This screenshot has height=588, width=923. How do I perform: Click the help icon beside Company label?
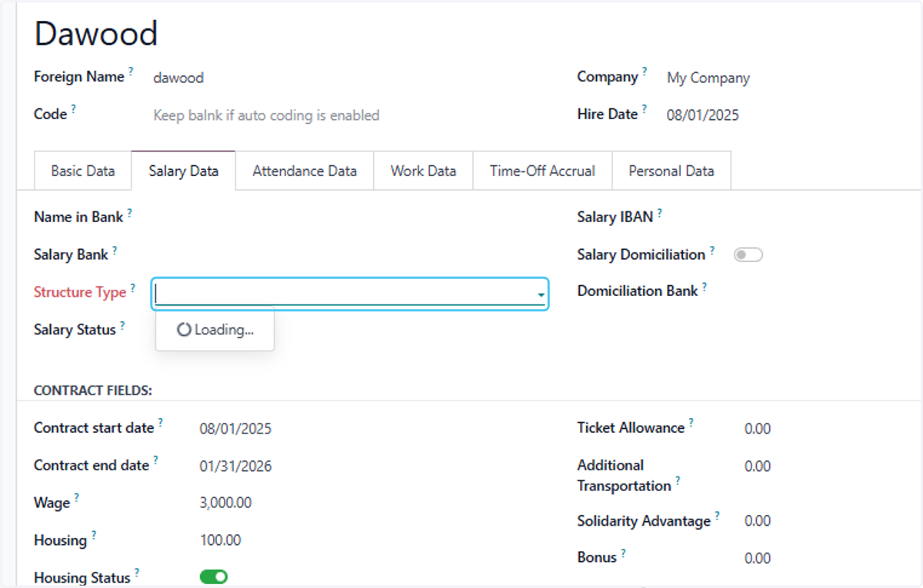pos(645,71)
